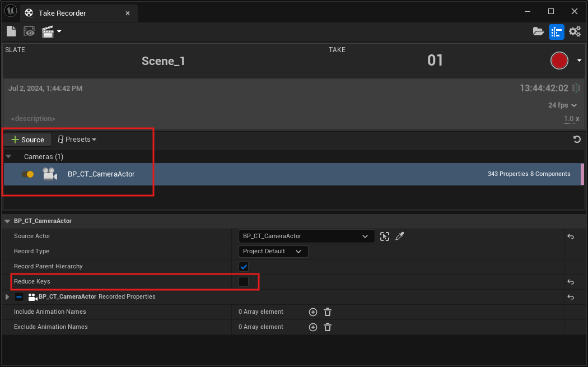588x367 pixels.
Task: Open the Presets menu
Action: [77, 140]
